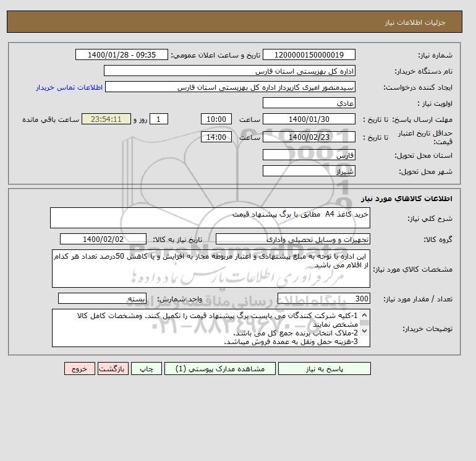
Task: Click delivery province field 'فارس'
Action: (x=308, y=155)
